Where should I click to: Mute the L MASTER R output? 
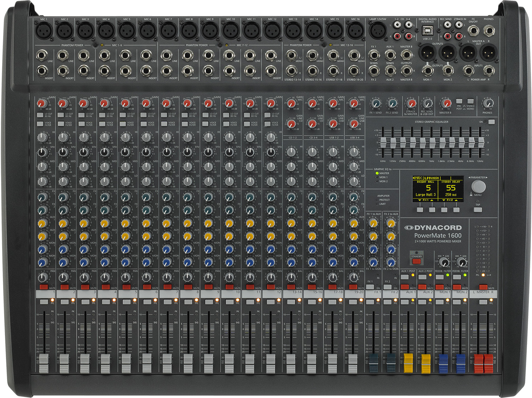[x=483, y=287]
